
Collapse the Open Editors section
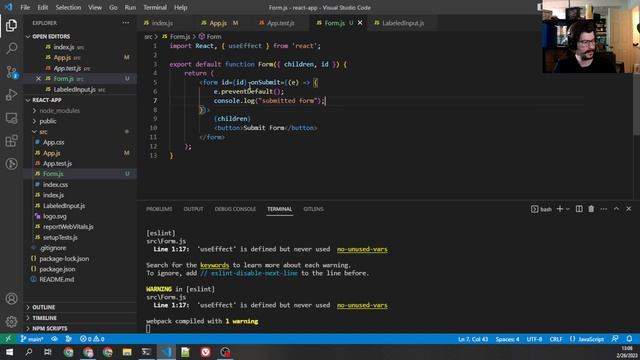click(51, 36)
